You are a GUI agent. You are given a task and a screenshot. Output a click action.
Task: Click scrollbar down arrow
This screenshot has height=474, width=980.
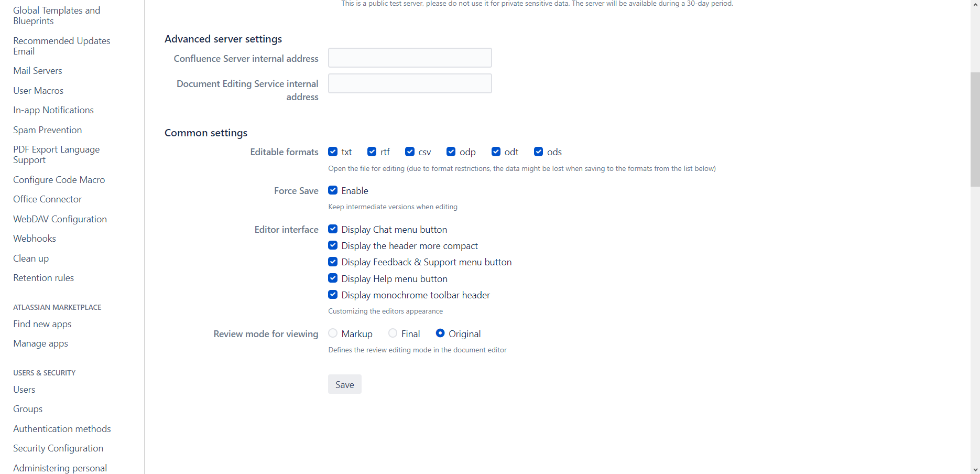(x=975, y=470)
